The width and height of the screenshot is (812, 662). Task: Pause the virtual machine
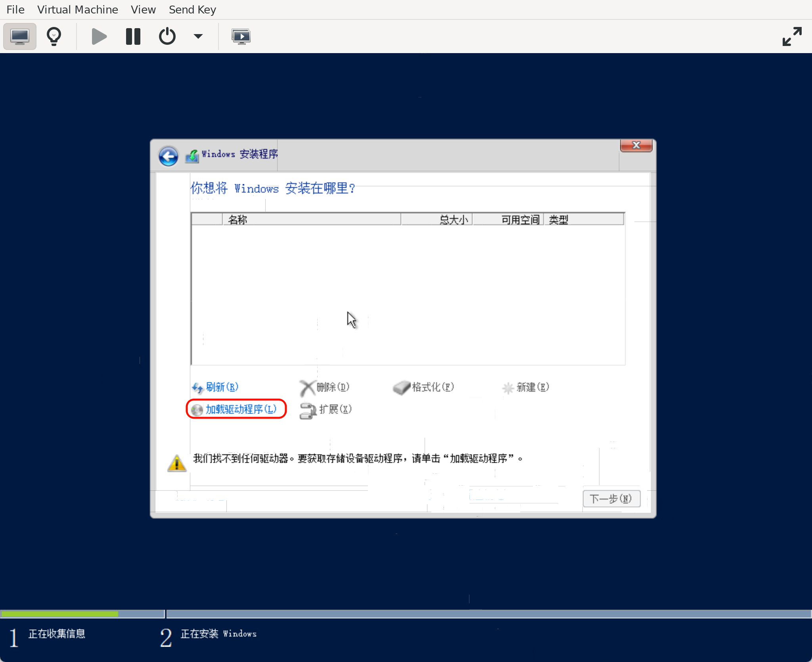click(x=132, y=36)
